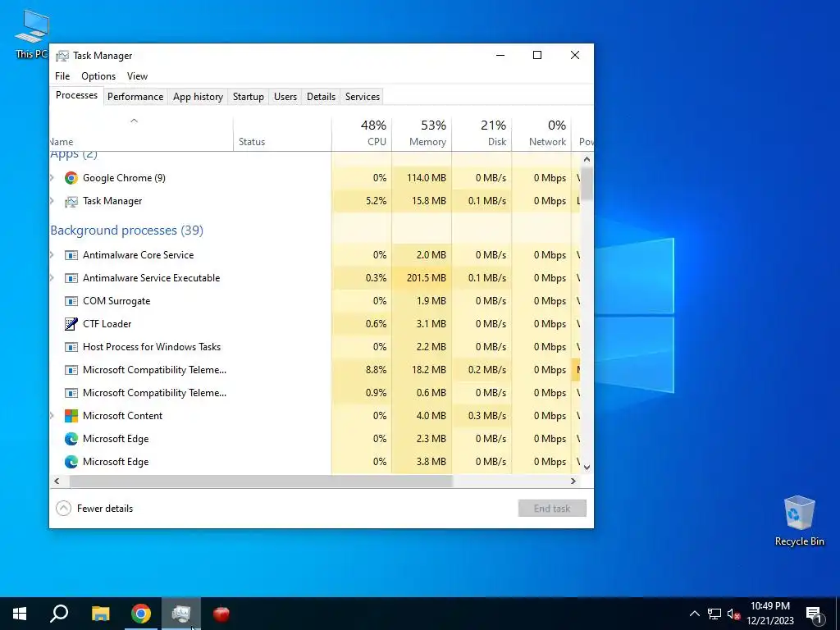Click the COM Surrogate process icon
This screenshot has height=630, width=840.
pyautogui.click(x=71, y=301)
